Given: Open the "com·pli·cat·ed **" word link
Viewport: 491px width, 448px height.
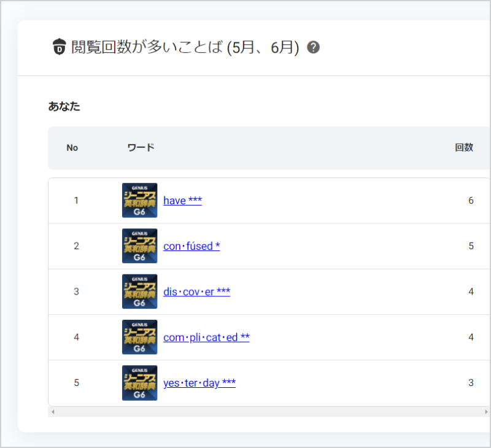Looking at the screenshot, I should [x=206, y=338].
